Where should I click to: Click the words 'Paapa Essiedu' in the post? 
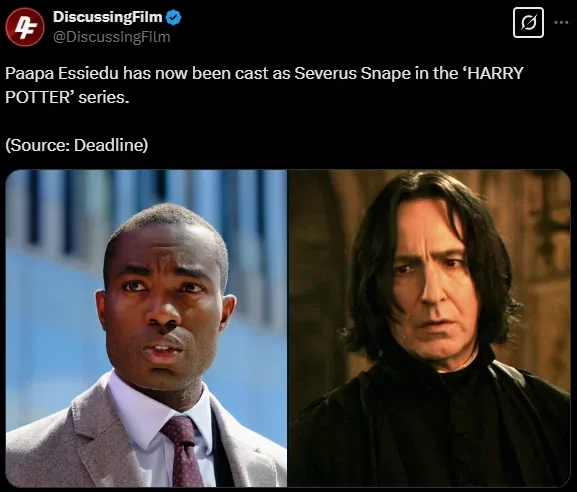(x=62, y=73)
